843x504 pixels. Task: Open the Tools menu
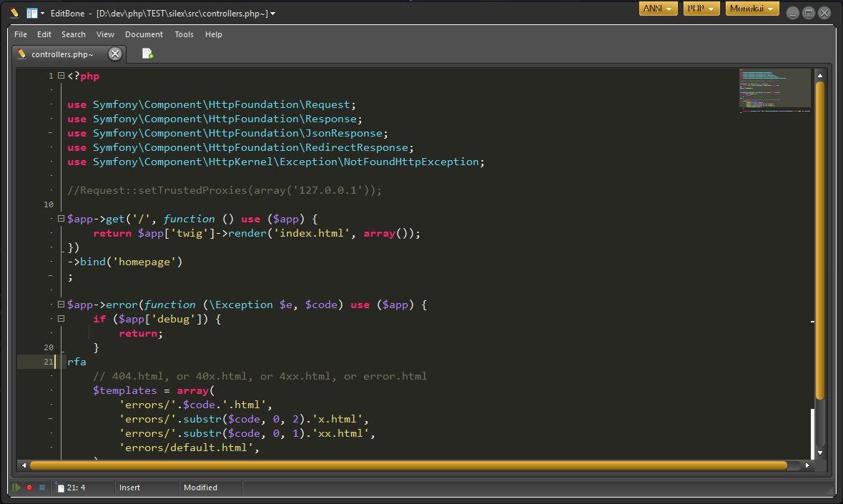tap(184, 34)
